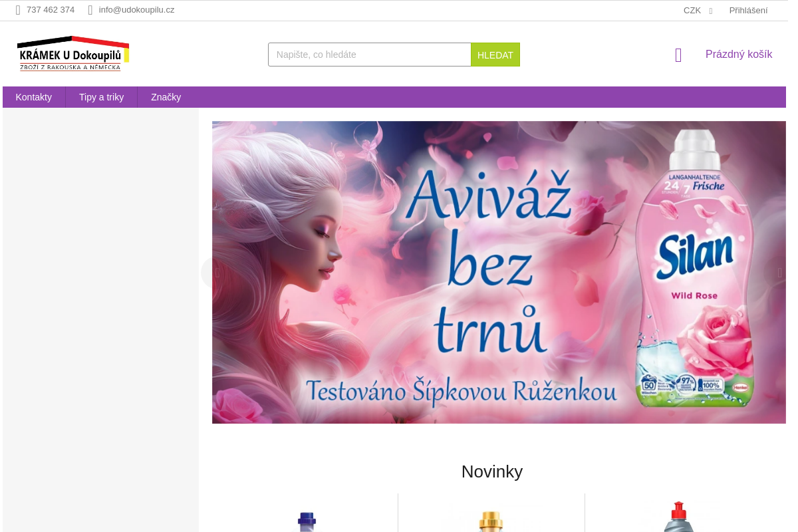
Task: Click the HLEDAT search button
Action: click(x=495, y=55)
